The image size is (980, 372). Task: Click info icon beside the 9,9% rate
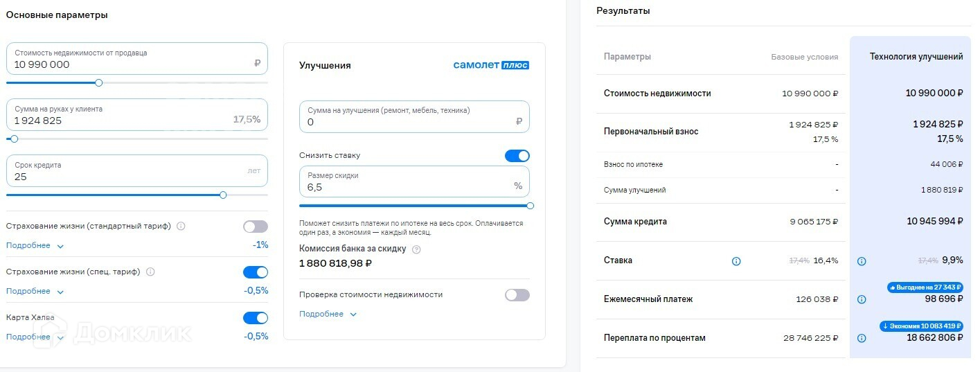click(862, 261)
